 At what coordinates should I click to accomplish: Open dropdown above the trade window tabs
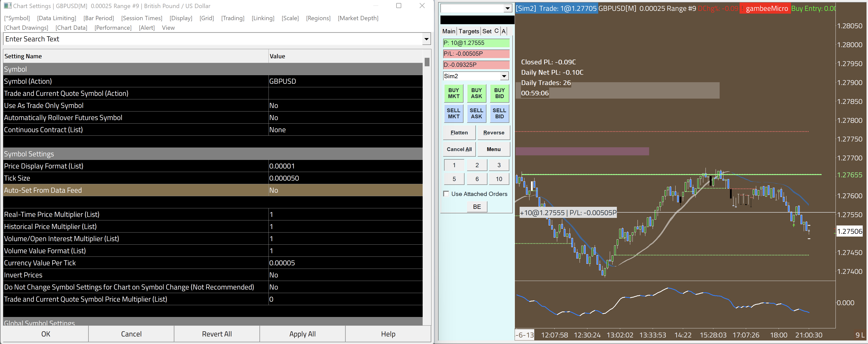point(508,8)
